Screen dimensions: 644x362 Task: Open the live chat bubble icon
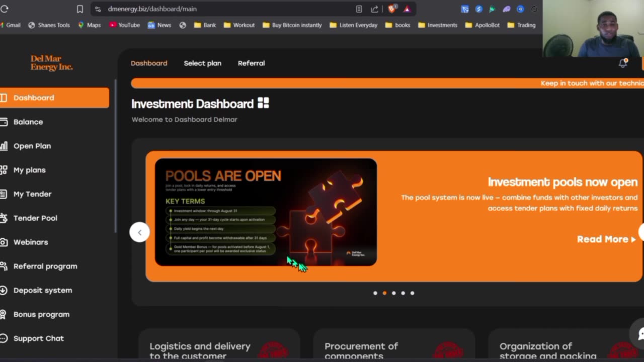[639, 333]
